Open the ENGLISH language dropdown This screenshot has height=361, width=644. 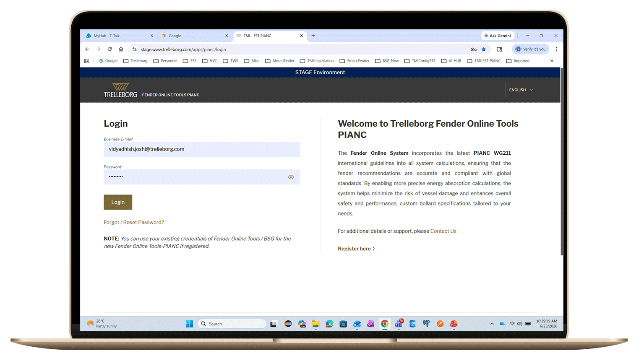pos(521,90)
